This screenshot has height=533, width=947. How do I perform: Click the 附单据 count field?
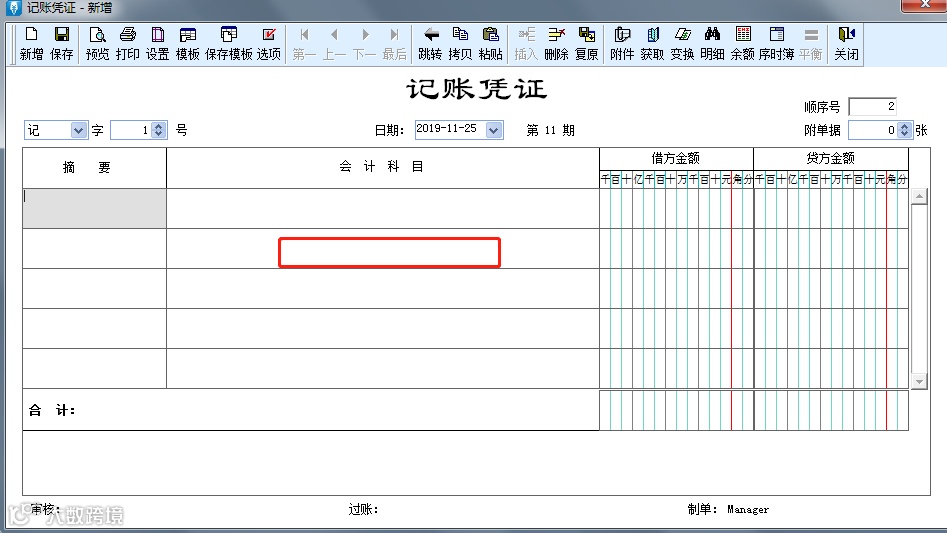coord(873,130)
